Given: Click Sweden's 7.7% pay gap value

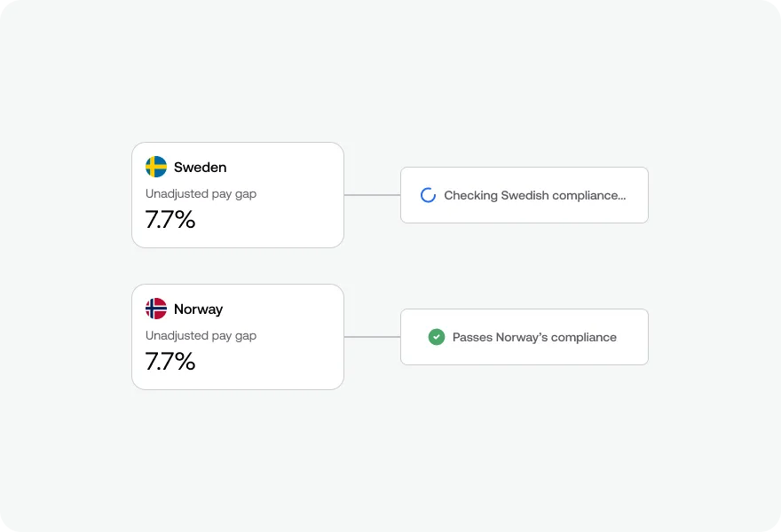Looking at the screenshot, I should click(170, 220).
